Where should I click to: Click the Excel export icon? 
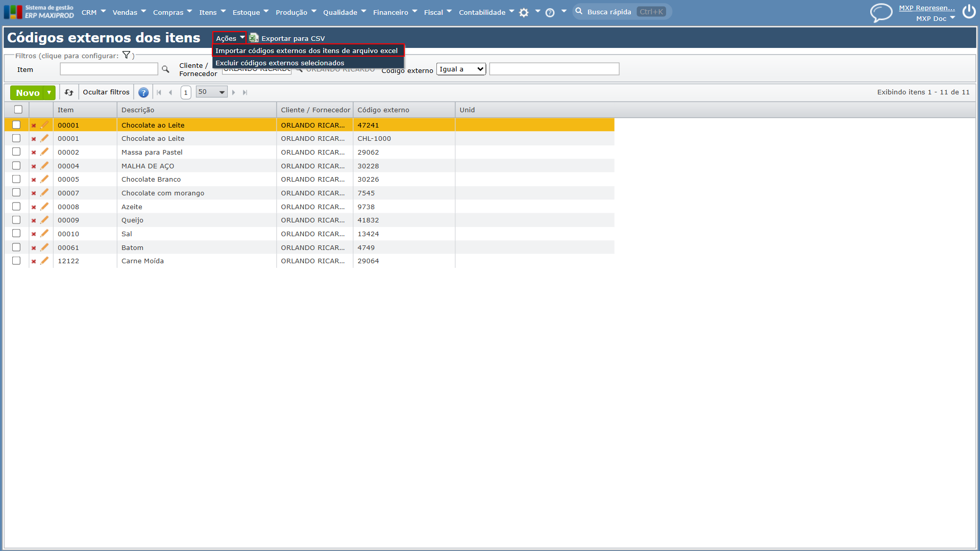pyautogui.click(x=254, y=38)
